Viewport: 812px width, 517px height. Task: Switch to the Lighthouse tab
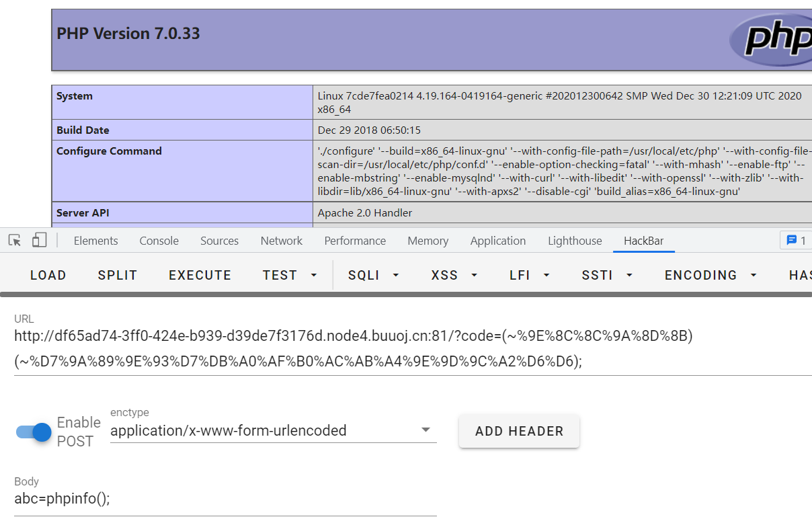pos(575,241)
